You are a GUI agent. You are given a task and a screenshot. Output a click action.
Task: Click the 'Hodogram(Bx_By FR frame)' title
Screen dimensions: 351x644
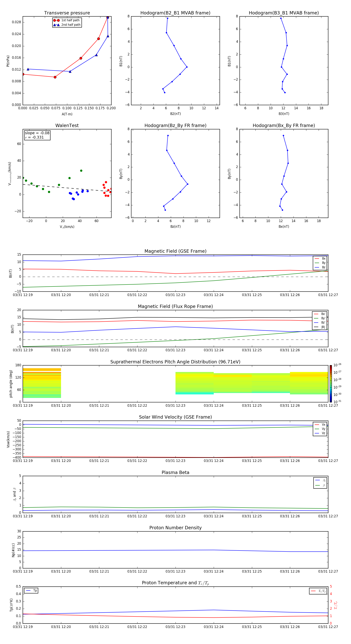pyautogui.click(x=284, y=125)
